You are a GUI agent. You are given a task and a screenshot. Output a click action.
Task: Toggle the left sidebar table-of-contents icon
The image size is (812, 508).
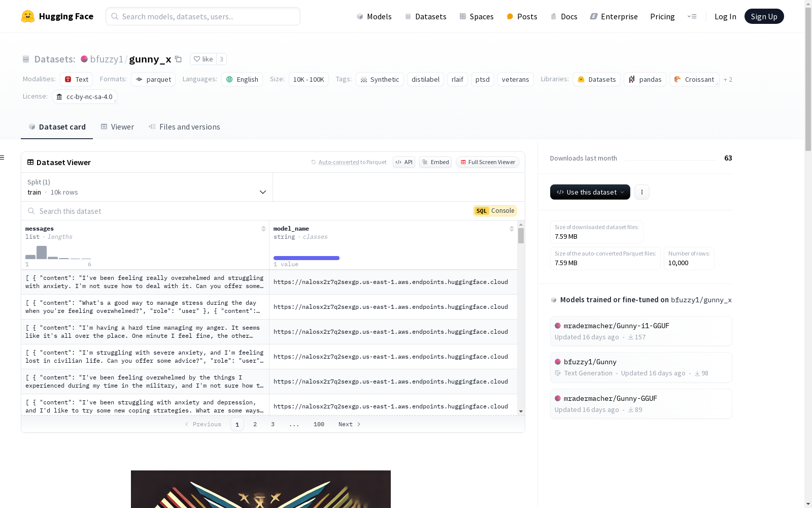[x=3, y=157]
